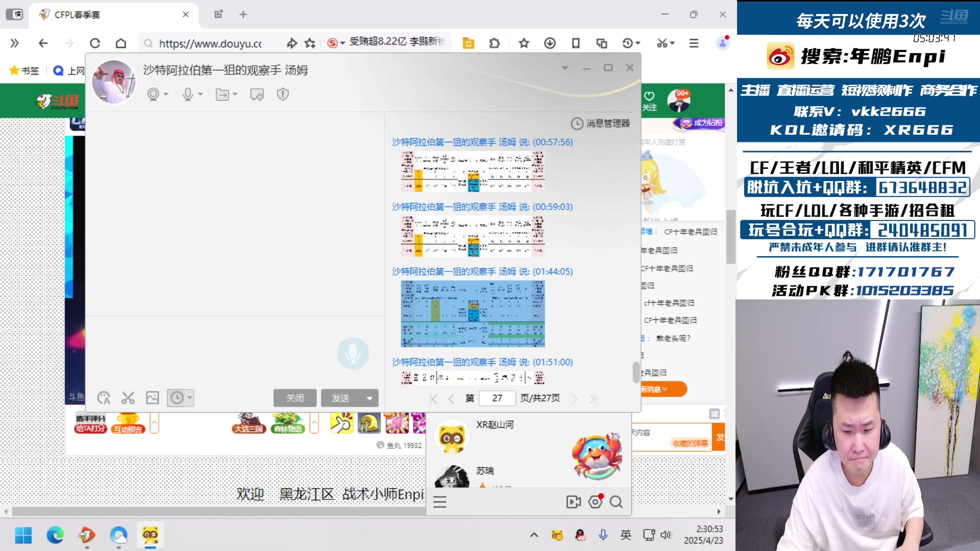Close the CFPL春季赛 tab
This screenshot has height=551, width=980.
click(x=186, y=15)
